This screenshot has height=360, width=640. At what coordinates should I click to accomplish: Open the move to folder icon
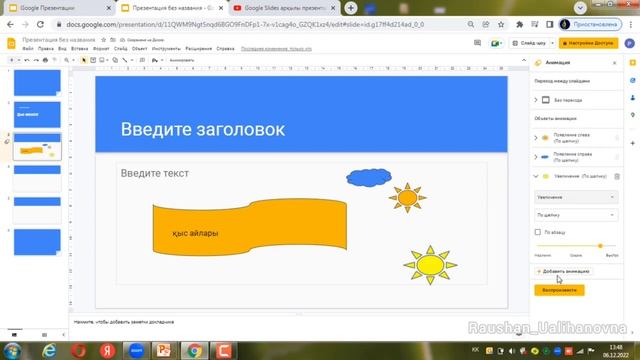[113, 40]
